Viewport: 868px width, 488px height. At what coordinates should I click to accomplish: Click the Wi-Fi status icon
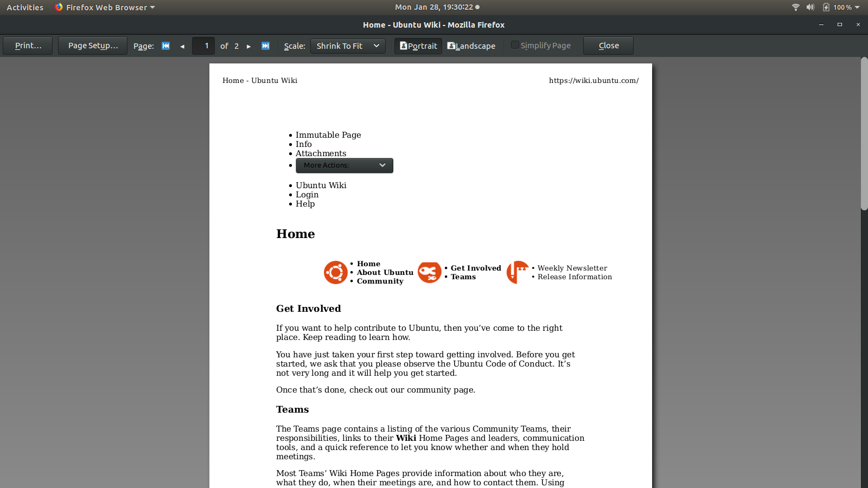(x=796, y=7)
